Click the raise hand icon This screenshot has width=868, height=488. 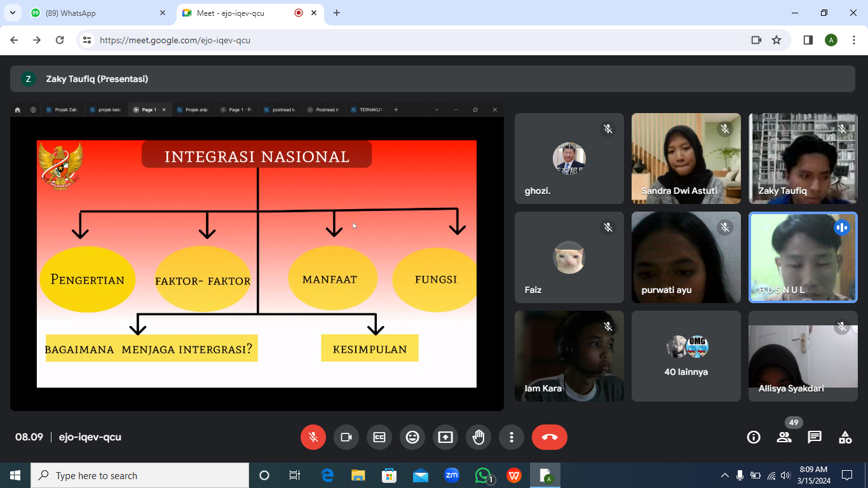[x=478, y=437]
